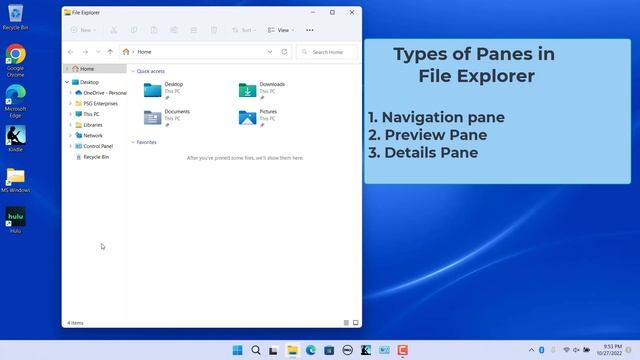Open the Wi-Fi network tray icon
This screenshot has height=360, width=640.
tap(567, 350)
